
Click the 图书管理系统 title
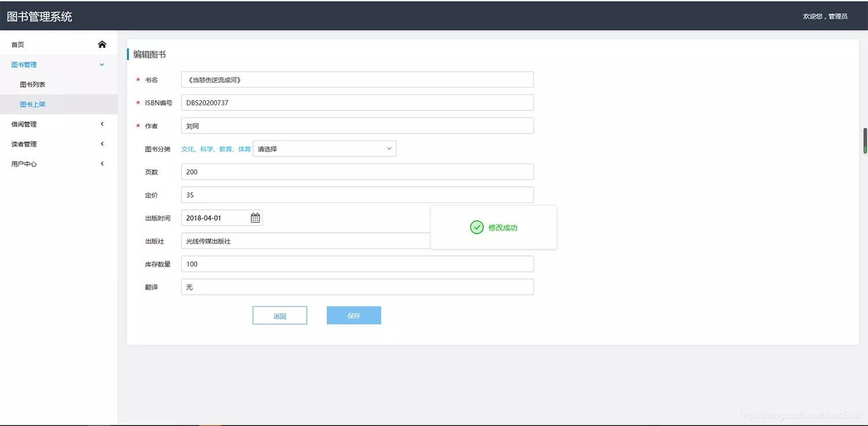coord(39,17)
